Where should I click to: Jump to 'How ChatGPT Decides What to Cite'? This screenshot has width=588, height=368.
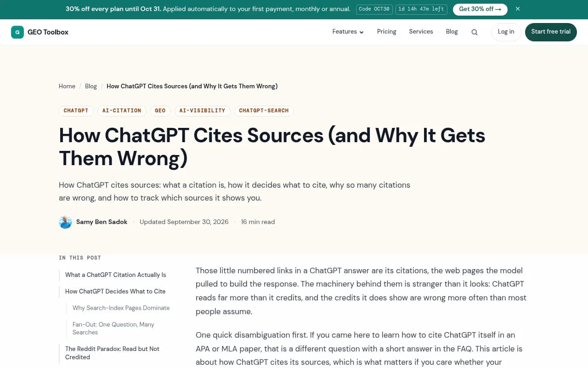click(115, 292)
